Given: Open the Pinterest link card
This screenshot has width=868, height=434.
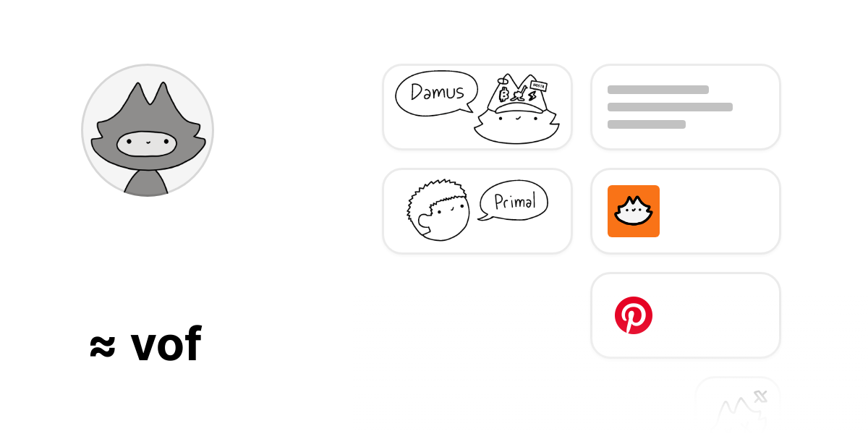Looking at the screenshot, I should point(686,315).
